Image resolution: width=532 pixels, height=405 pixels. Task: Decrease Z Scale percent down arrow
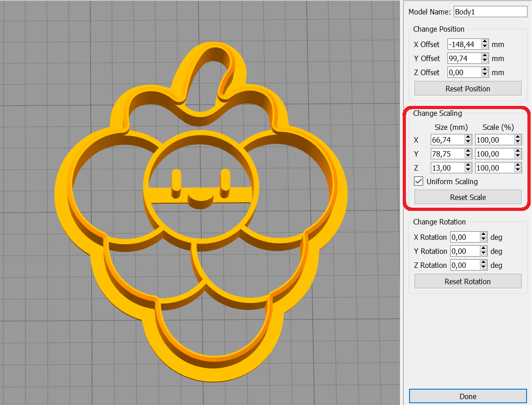coord(518,170)
